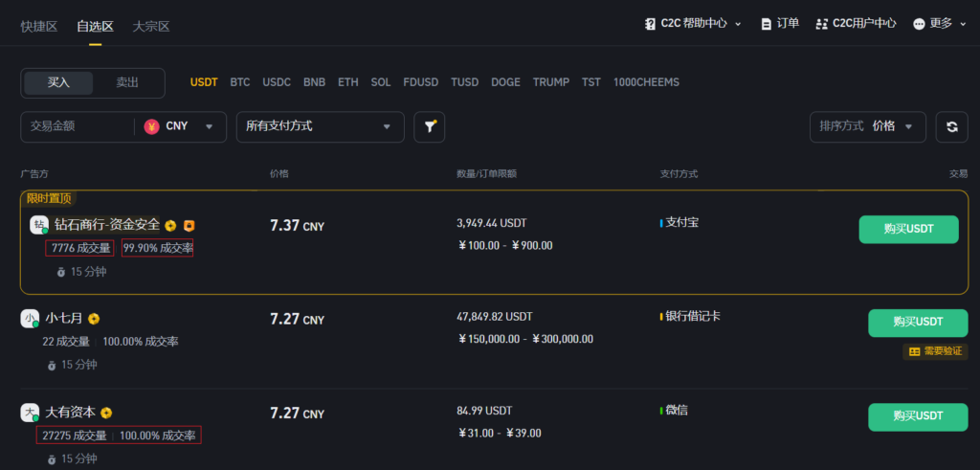Switch to the 大宗区 tab

(x=151, y=26)
